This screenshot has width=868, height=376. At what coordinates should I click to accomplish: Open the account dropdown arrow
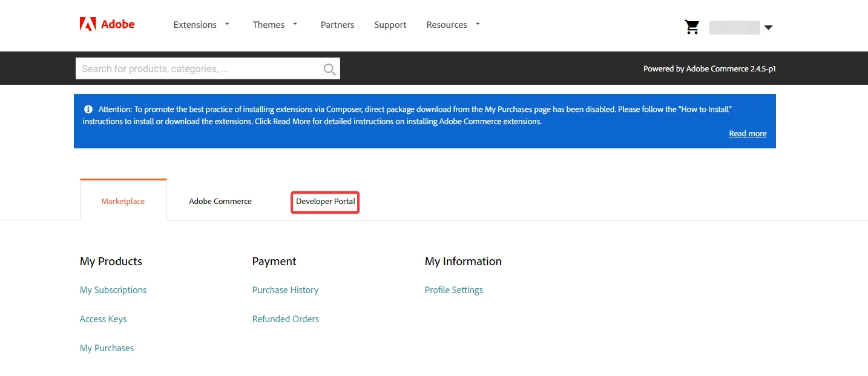coord(768,27)
